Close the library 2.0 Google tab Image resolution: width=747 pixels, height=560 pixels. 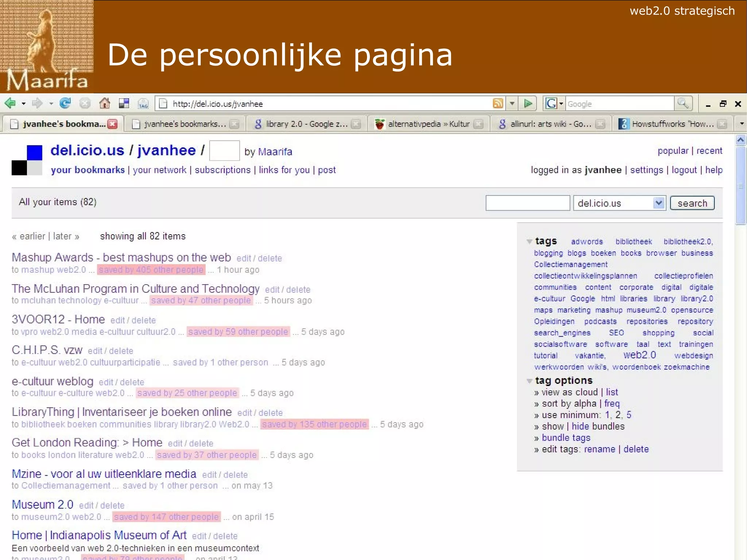(x=356, y=124)
